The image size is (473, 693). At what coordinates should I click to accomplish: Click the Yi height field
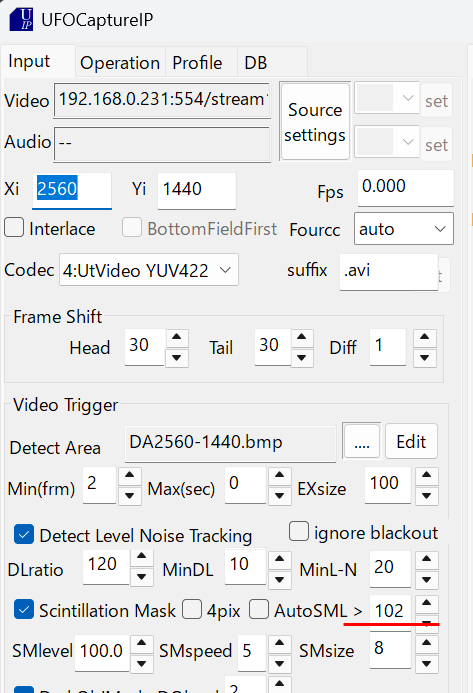click(x=197, y=190)
